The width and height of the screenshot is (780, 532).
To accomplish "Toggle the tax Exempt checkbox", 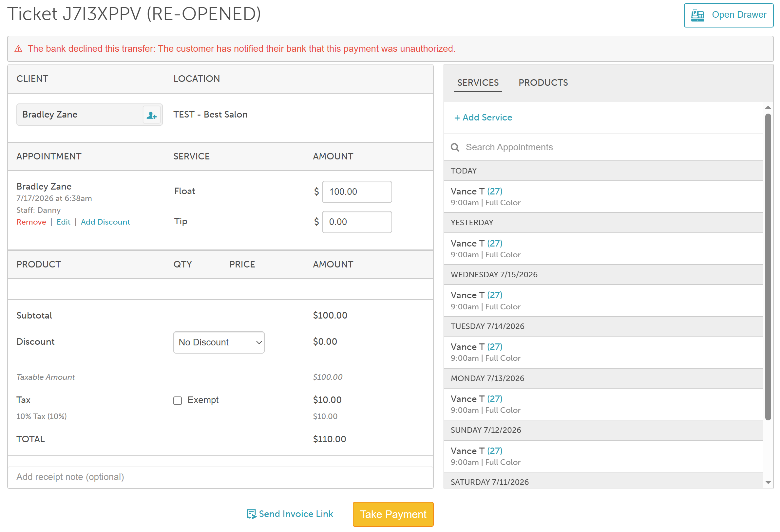I will pos(178,400).
